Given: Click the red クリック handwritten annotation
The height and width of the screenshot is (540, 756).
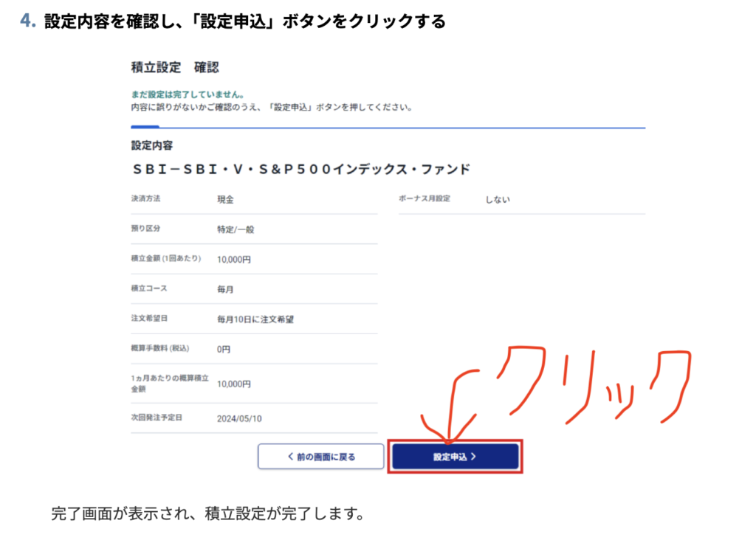Looking at the screenshot, I should [x=591, y=384].
